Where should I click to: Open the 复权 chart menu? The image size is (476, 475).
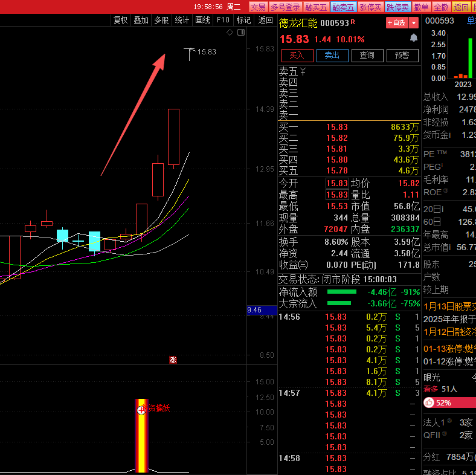(x=121, y=20)
